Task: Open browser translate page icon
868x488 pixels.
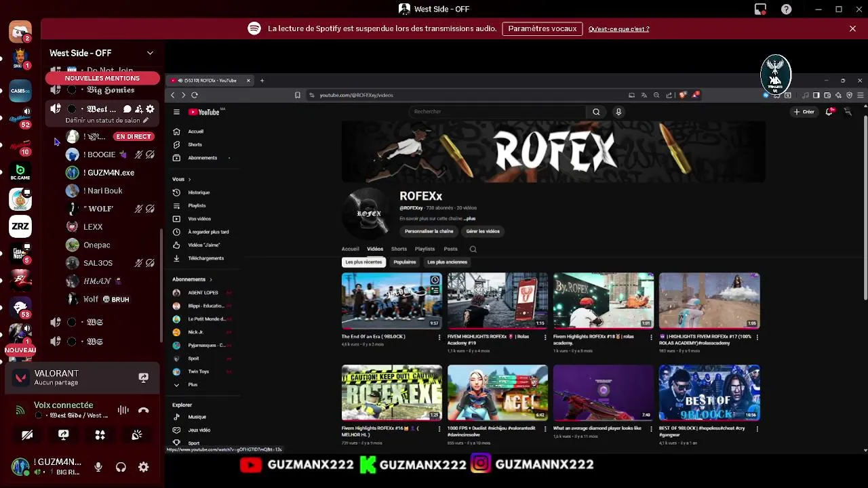Action: point(644,95)
